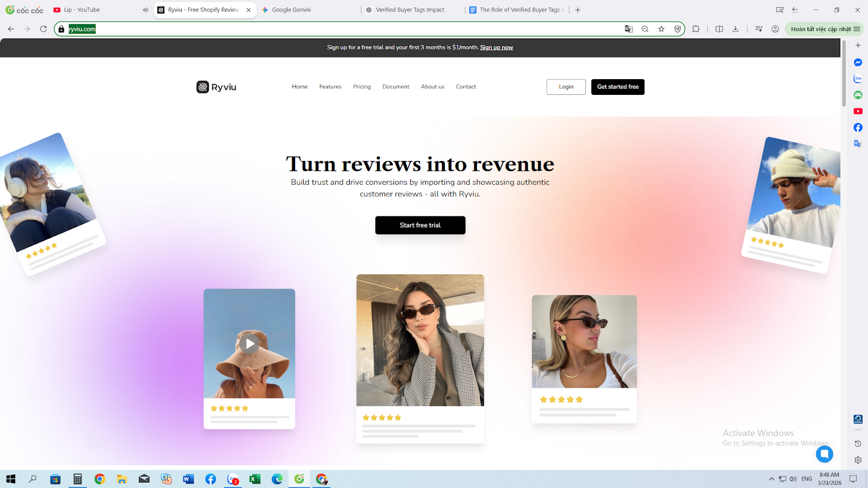Select Pricing in the navigation menu

(x=362, y=87)
